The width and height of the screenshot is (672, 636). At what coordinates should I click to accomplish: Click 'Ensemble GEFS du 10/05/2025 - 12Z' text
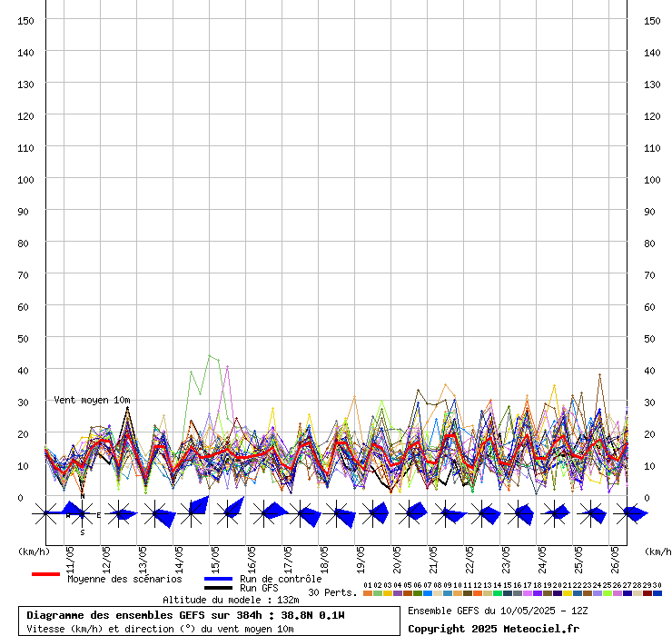(498, 611)
